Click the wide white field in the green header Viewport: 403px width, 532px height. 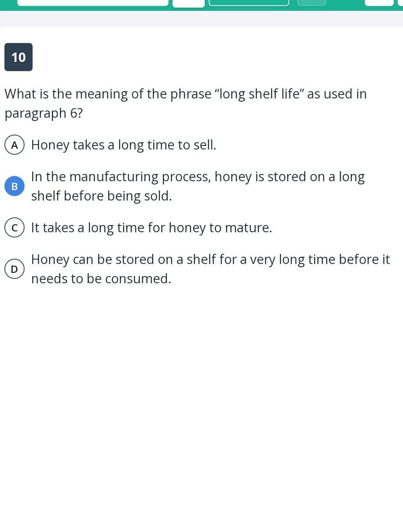[93, 3]
